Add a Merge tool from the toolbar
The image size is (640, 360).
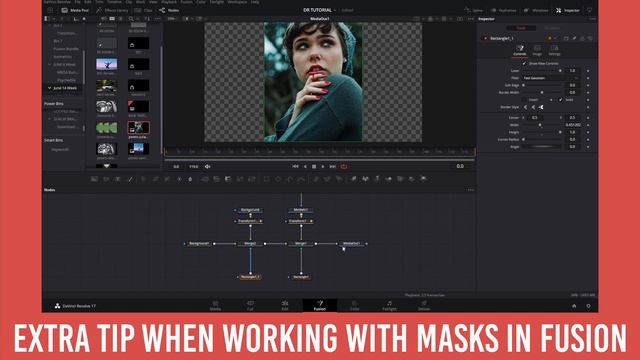tap(204, 179)
